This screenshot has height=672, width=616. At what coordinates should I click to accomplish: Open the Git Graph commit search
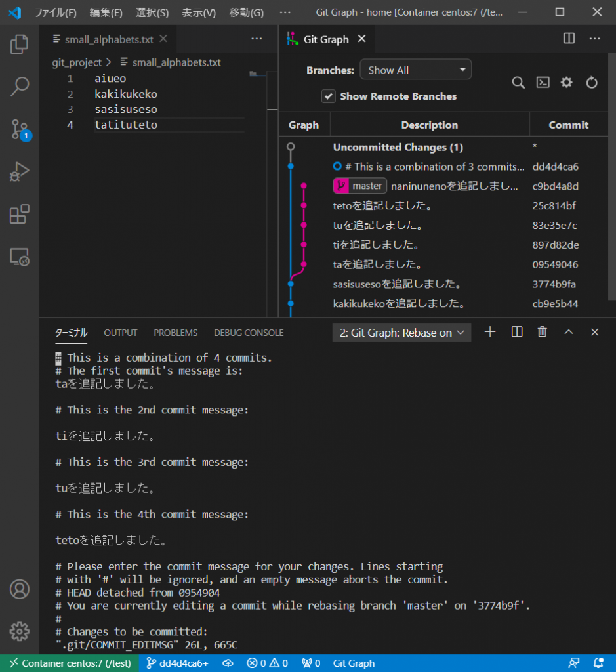pos(518,83)
